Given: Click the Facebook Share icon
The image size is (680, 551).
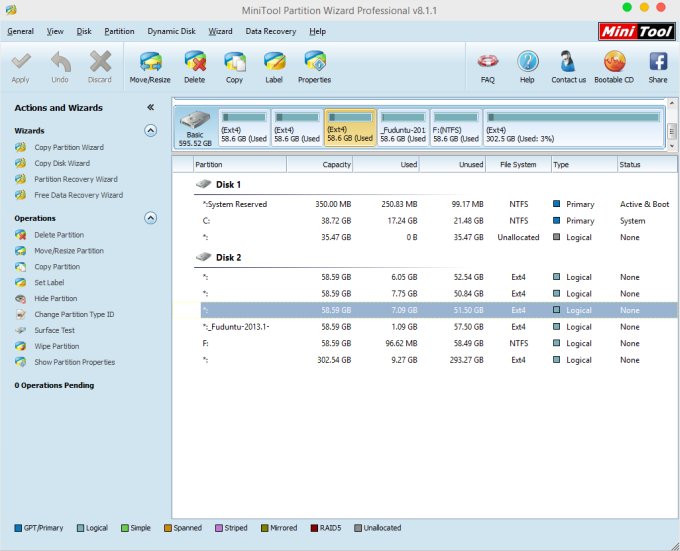Looking at the screenshot, I should (x=658, y=62).
